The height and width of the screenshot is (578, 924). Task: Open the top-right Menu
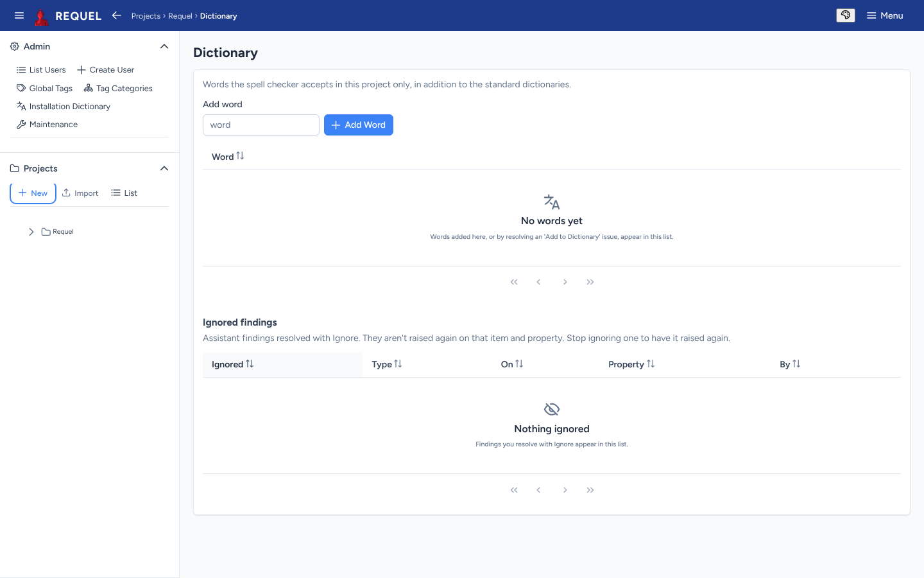pos(885,15)
